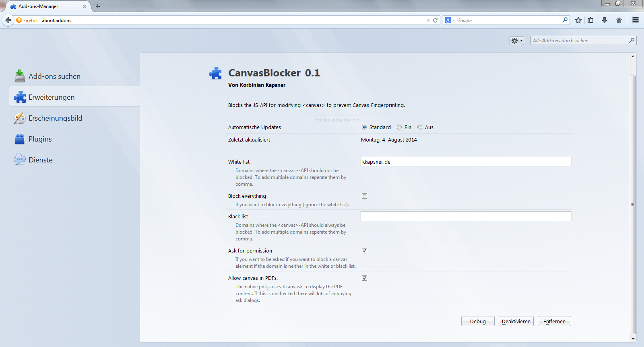Open the Firefox hamburger menu

click(x=636, y=20)
